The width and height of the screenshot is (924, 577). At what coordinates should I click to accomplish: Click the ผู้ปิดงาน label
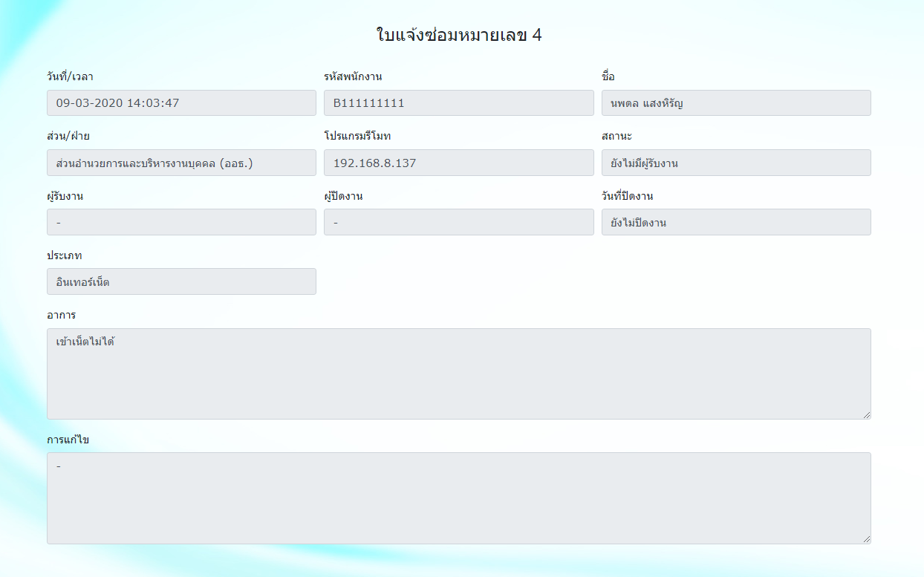click(x=343, y=195)
